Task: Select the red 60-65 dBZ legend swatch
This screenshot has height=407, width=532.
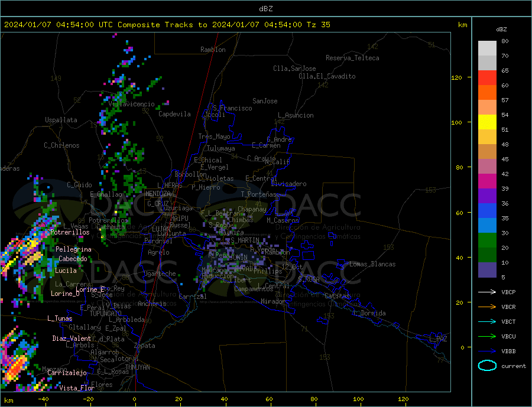Action: pyautogui.click(x=487, y=77)
